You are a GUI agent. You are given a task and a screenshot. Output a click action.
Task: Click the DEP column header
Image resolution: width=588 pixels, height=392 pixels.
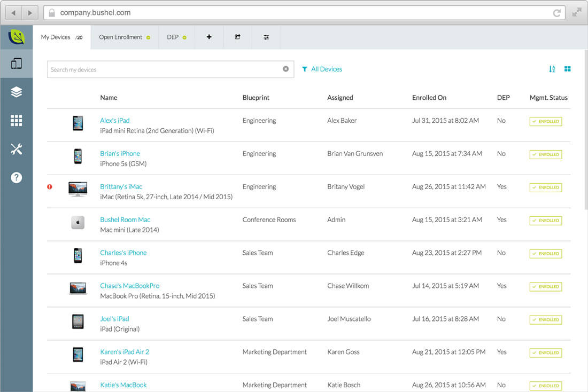(503, 97)
